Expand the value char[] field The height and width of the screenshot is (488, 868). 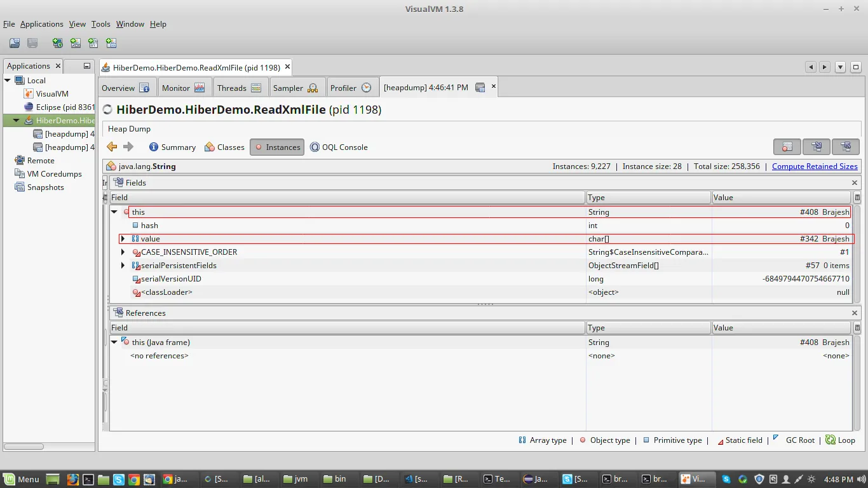(123, 239)
